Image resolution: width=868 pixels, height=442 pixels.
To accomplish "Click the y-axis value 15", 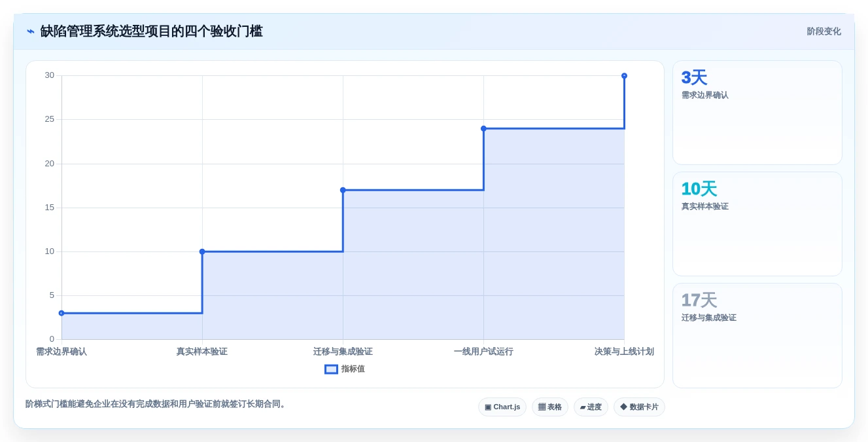I will tap(50, 208).
